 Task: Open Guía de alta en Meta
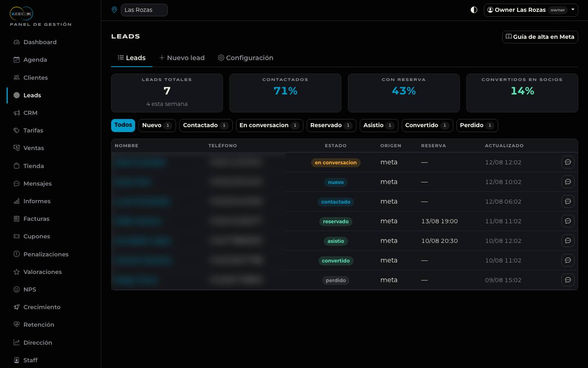click(540, 37)
